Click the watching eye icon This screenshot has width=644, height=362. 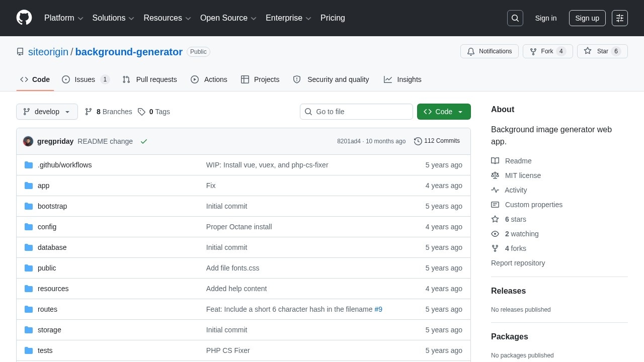(495, 234)
